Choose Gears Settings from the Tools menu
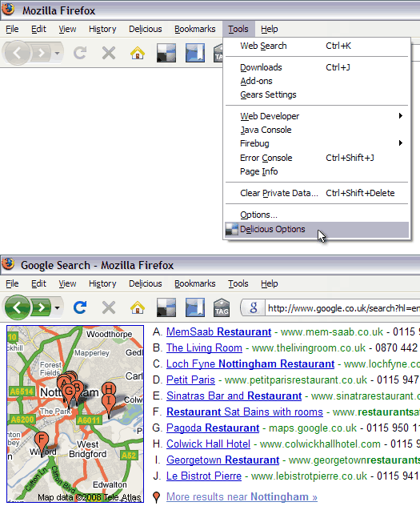420x510 pixels. 317,94
